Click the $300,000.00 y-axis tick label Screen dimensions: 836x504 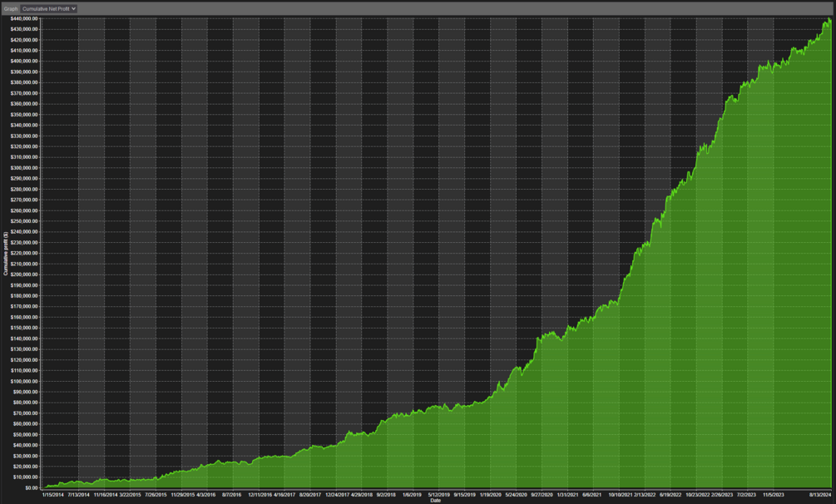(24, 168)
